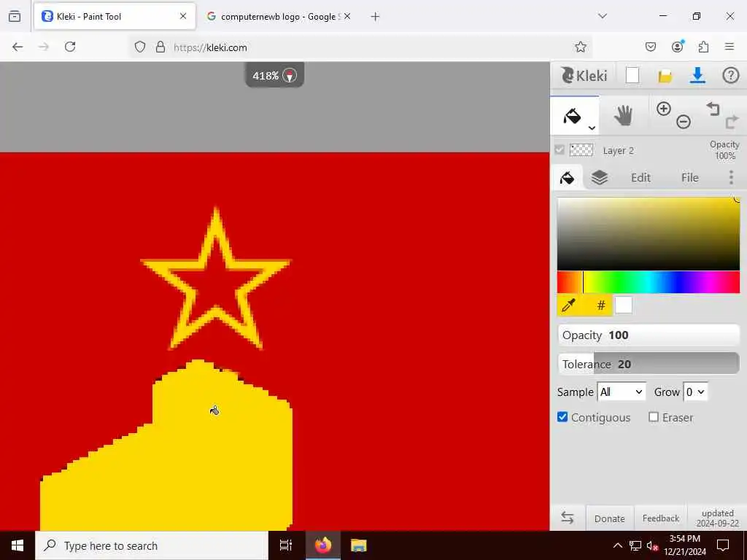Zoom in with the plus magnifier

coord(664,109)
